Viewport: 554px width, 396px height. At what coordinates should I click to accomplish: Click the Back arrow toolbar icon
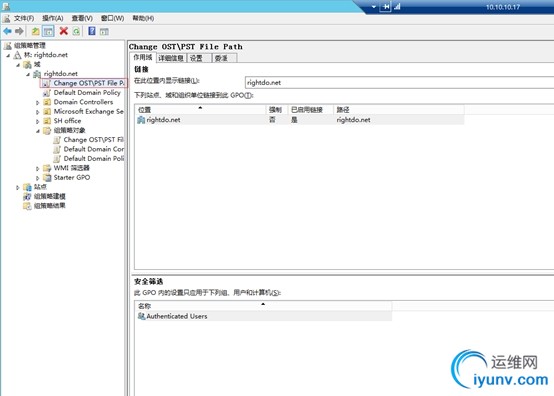pyautogui.click(x=7, y=31)
